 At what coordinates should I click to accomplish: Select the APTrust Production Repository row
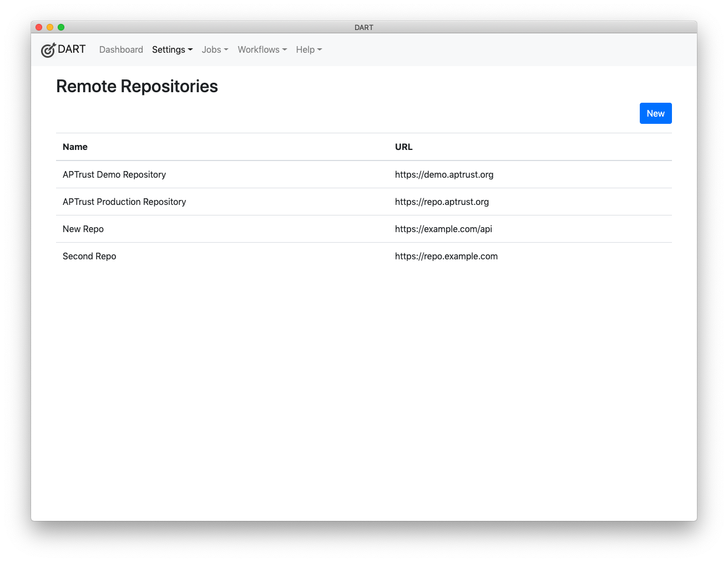[x=124, y=202]
